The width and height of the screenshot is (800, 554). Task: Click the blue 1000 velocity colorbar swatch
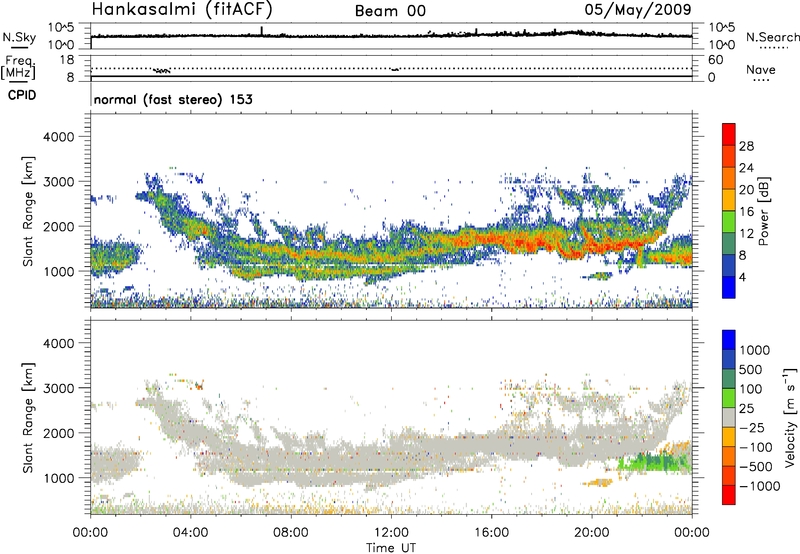(729, 340)
